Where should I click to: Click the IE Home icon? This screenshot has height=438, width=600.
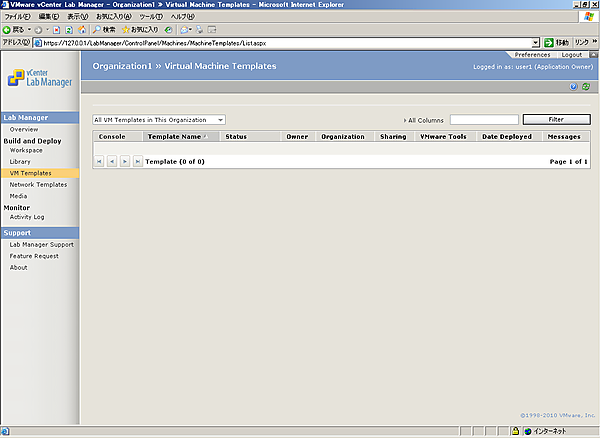(82, 30)
